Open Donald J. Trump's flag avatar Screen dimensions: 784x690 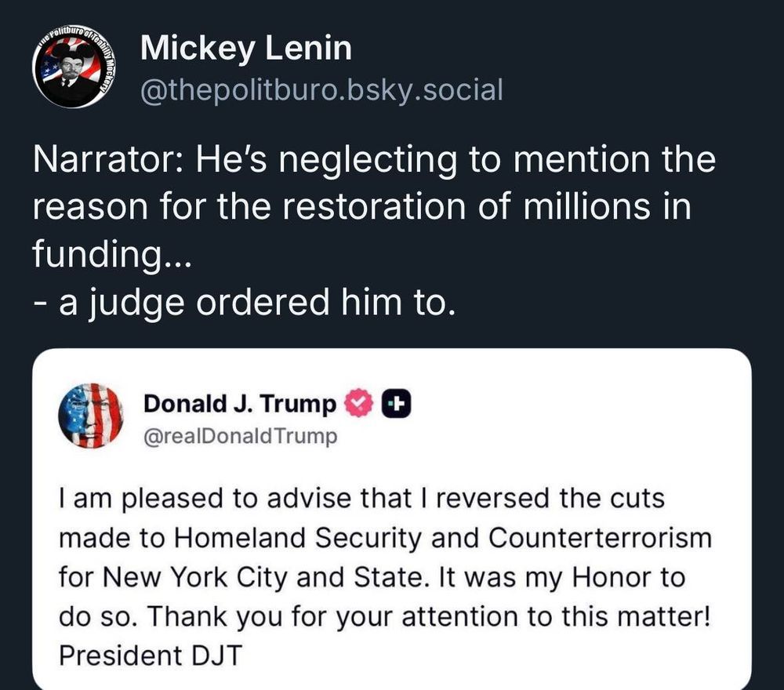91,416
